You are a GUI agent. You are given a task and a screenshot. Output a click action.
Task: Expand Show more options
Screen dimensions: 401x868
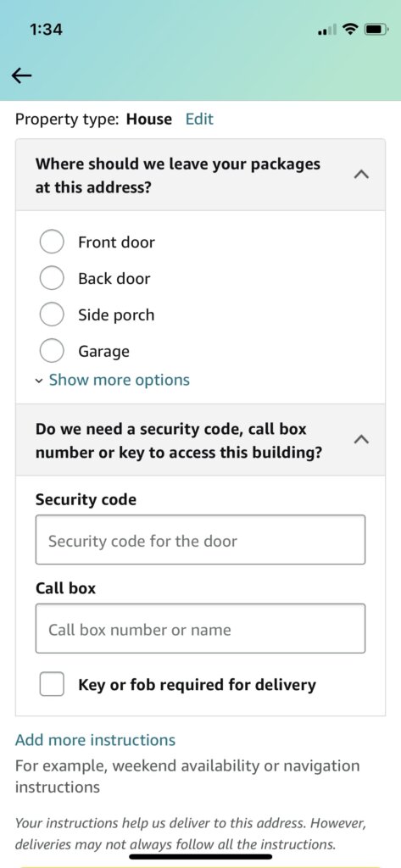(119, 380)
